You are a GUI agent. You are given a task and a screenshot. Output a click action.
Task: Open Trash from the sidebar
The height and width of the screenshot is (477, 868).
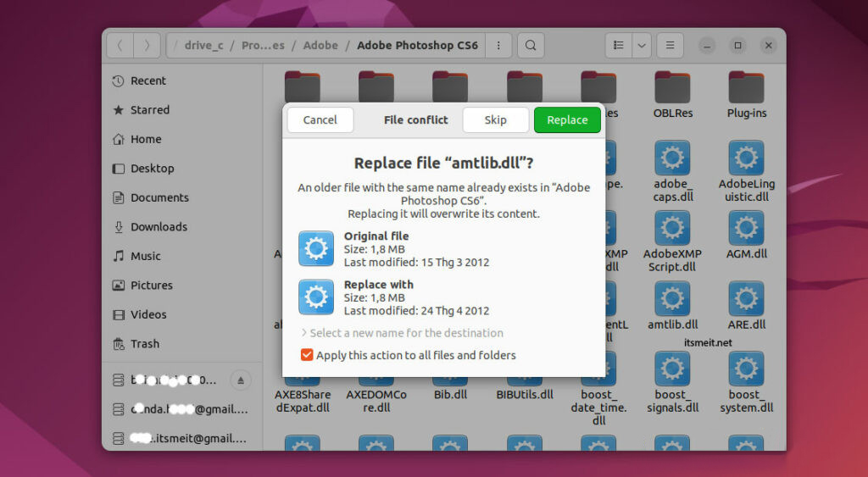point(144,344)
